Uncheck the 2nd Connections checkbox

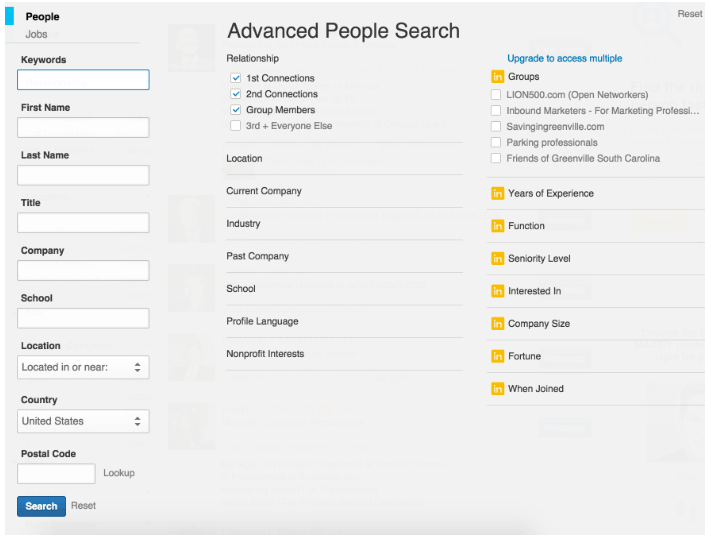tap(235, 94)
